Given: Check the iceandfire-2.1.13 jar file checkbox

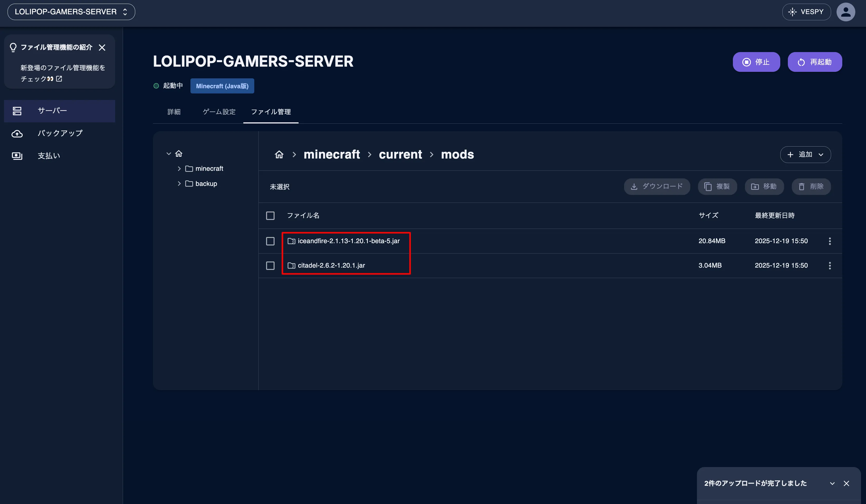Looking at the screenshot, I should 270,241.
